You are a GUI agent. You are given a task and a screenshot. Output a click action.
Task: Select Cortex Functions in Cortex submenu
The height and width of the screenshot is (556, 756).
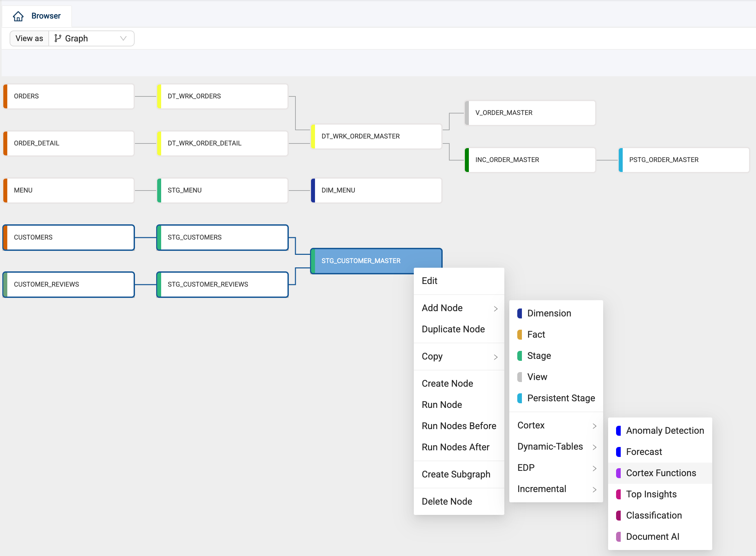[661, 473]
